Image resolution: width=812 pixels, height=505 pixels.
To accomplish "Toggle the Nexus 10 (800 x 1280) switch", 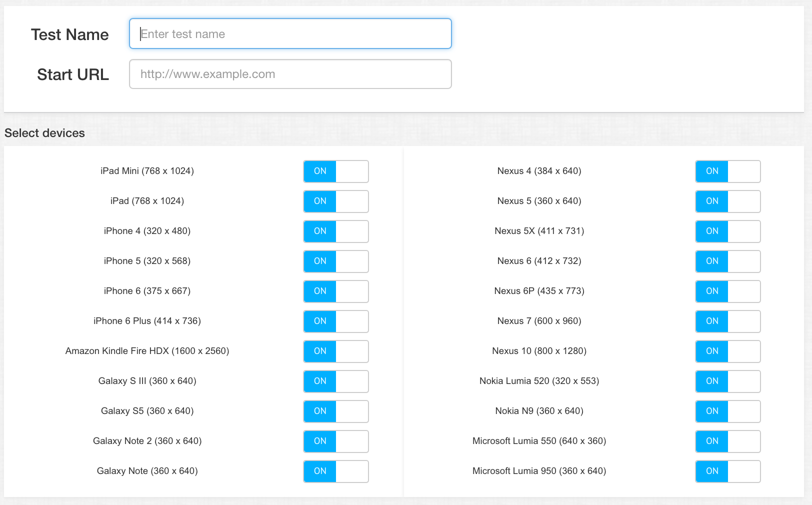I will tap(728, 351).
